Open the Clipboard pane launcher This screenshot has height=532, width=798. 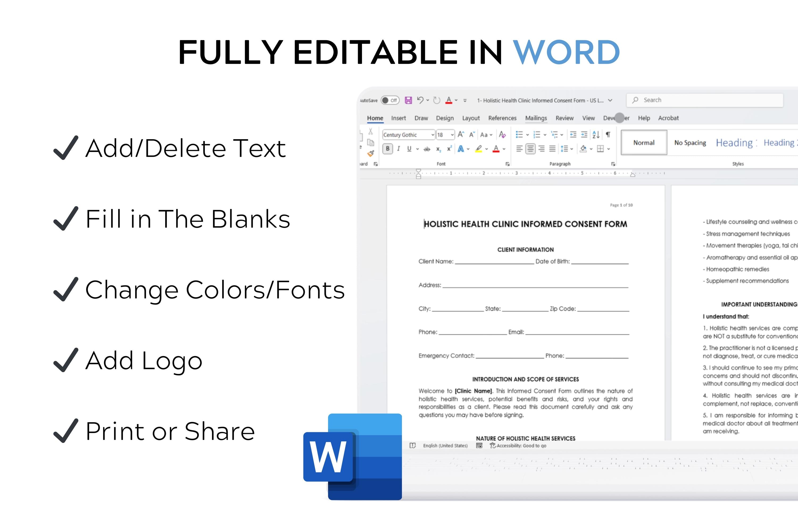376,164
